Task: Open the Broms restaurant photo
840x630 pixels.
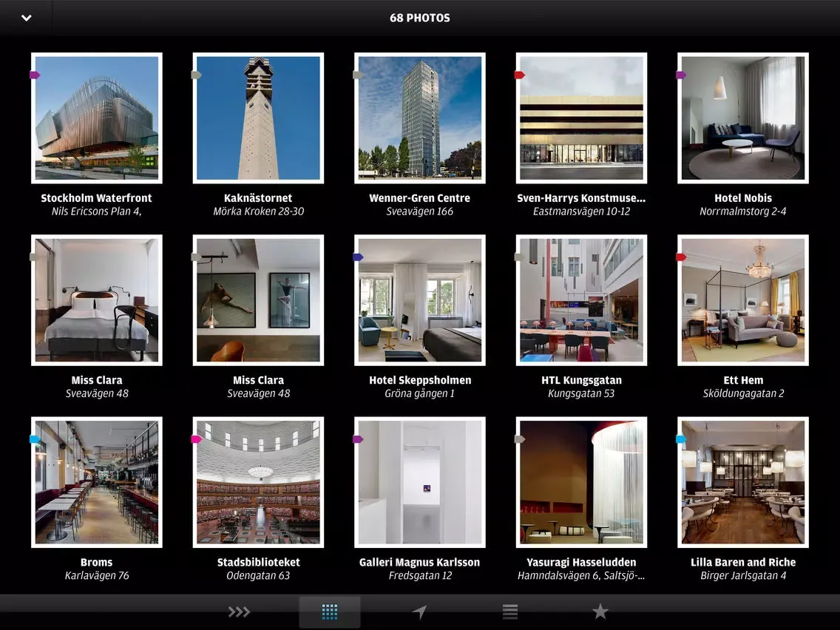Action: point(97,482)
